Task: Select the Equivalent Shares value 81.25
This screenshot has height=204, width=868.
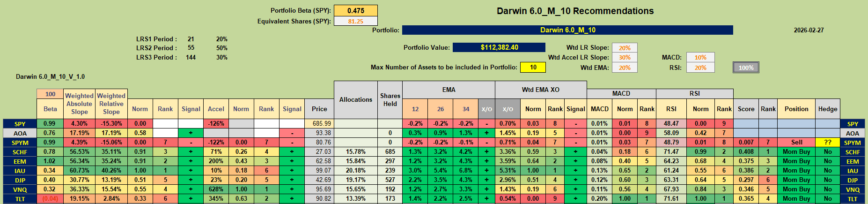Action: coord(356,21)
